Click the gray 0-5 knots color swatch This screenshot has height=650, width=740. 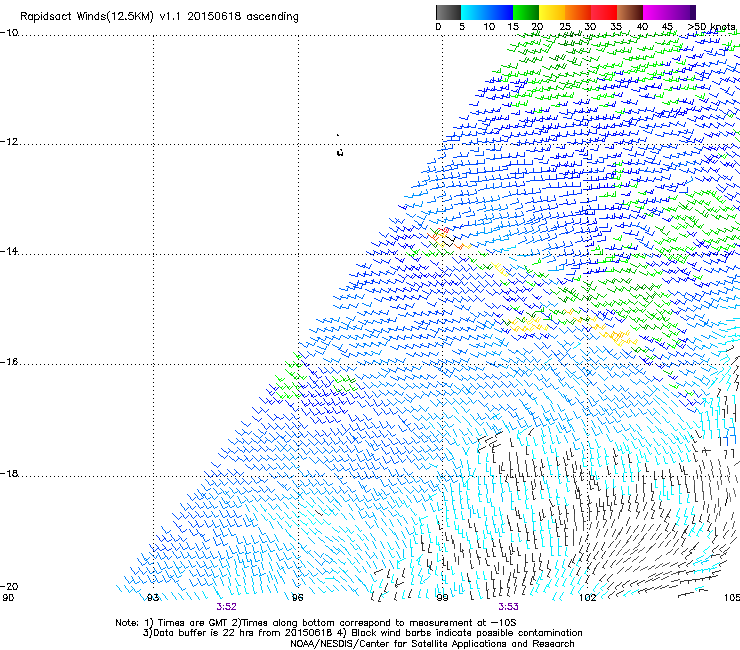(x=448, y=12)
